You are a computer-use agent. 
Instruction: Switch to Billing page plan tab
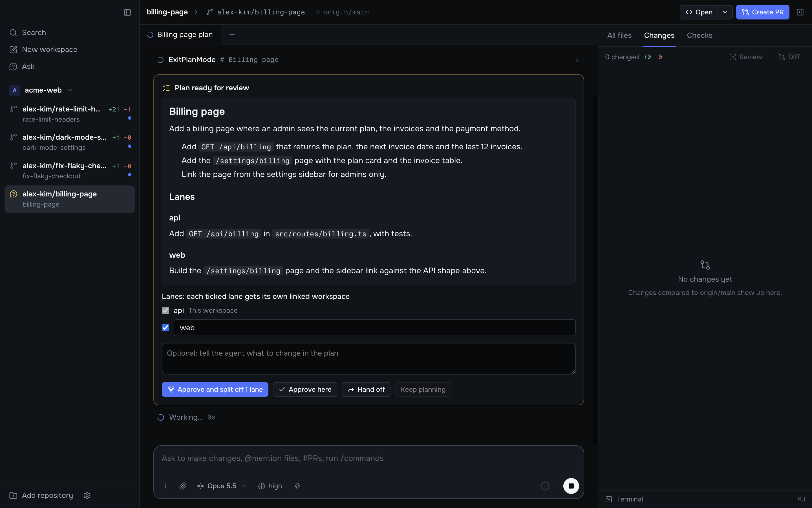click(x=180, y=35)
